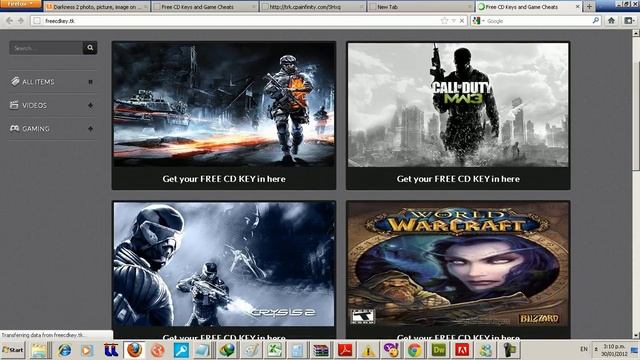Open a new tab with the plus button
This screenshot has height=360, width=640.
[x=589, y=7]
